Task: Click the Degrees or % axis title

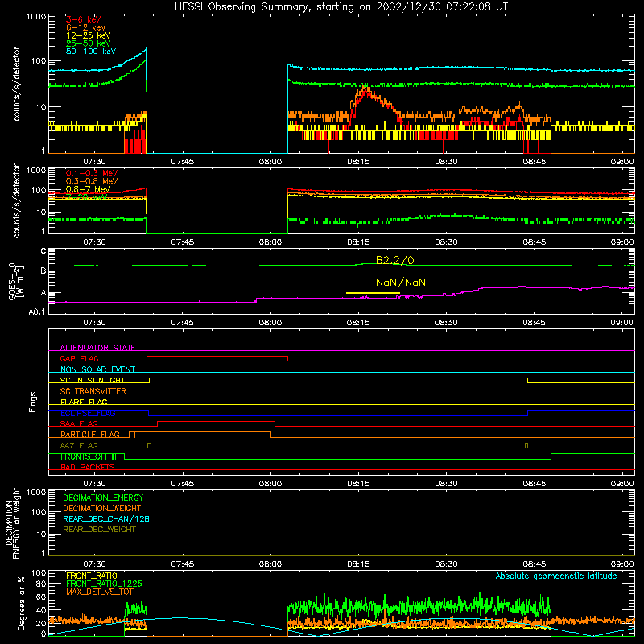Action: tap(21, 603)
